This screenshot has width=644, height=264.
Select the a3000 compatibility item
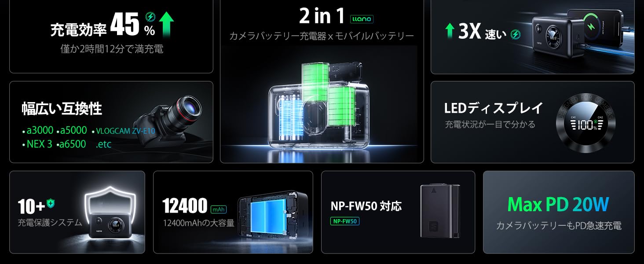[x=38, y=130]
